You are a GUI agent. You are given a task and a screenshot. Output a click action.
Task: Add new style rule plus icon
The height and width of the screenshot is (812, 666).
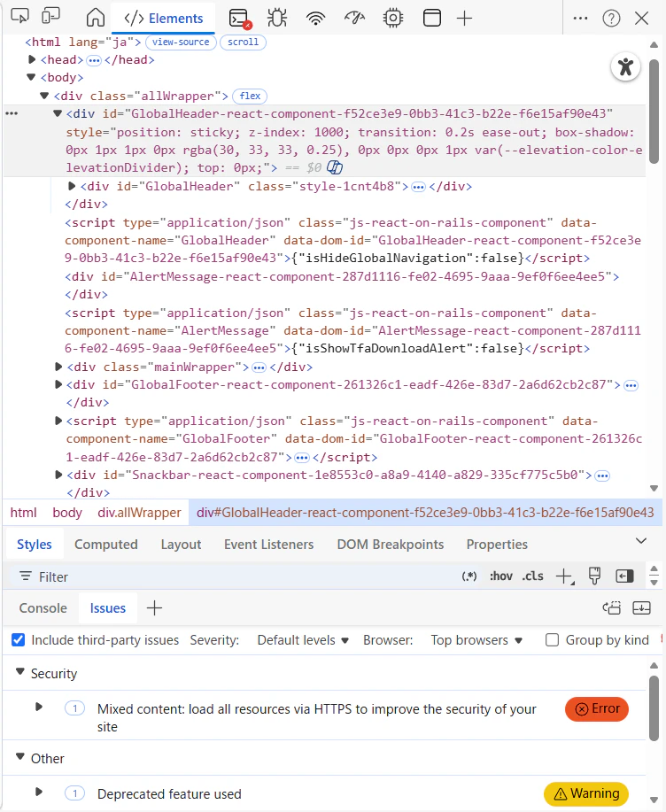(564, 576)
